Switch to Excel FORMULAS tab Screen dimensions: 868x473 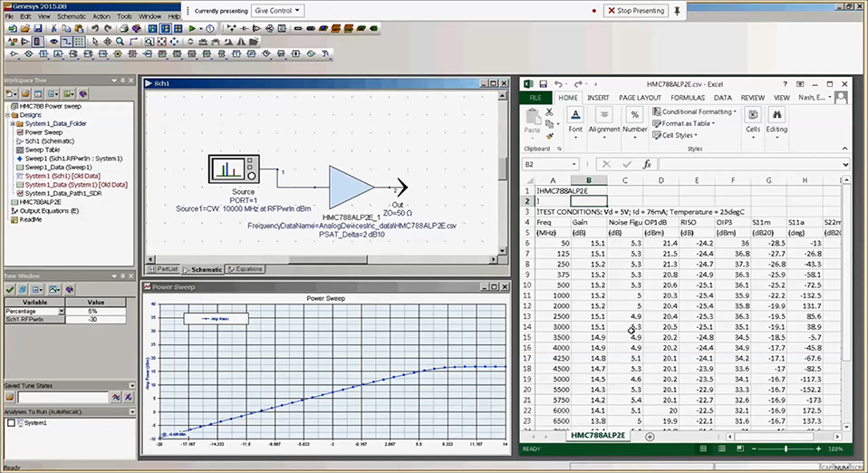point(688,98)
